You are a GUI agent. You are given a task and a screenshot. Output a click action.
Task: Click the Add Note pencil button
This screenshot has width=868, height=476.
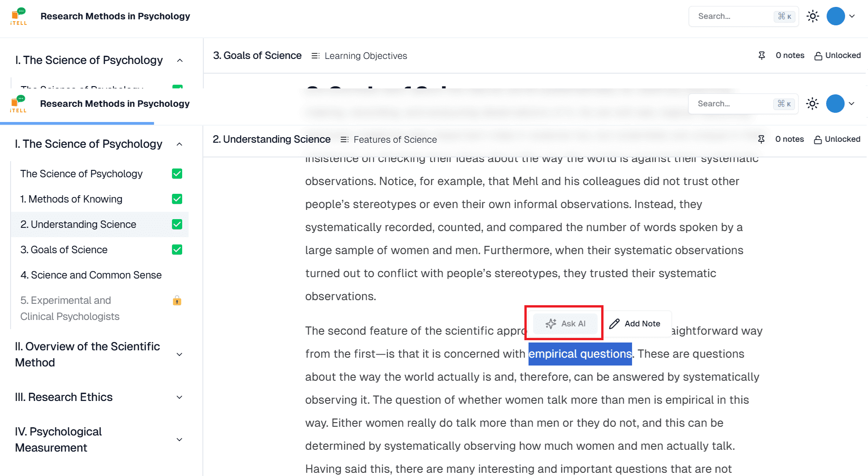635,324
